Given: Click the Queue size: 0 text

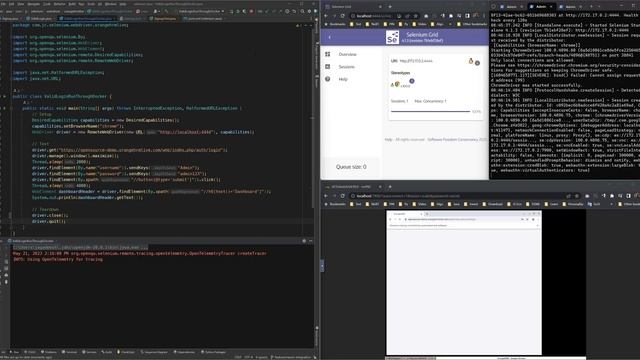Looking at the screenshot, I should pyautogui.click(x=351, y=167).
